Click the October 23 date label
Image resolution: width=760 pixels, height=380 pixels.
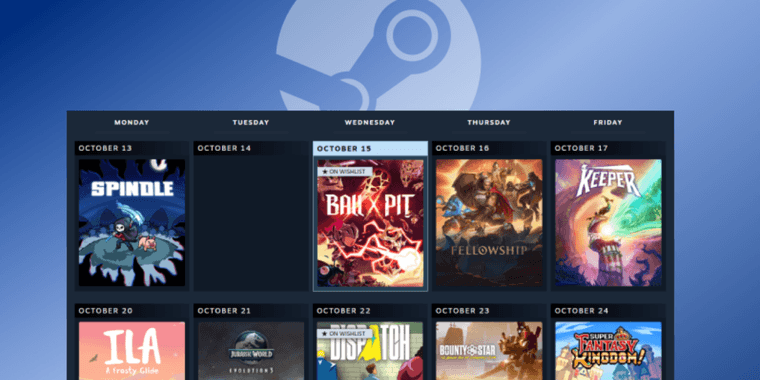click(x=462, y=311)
